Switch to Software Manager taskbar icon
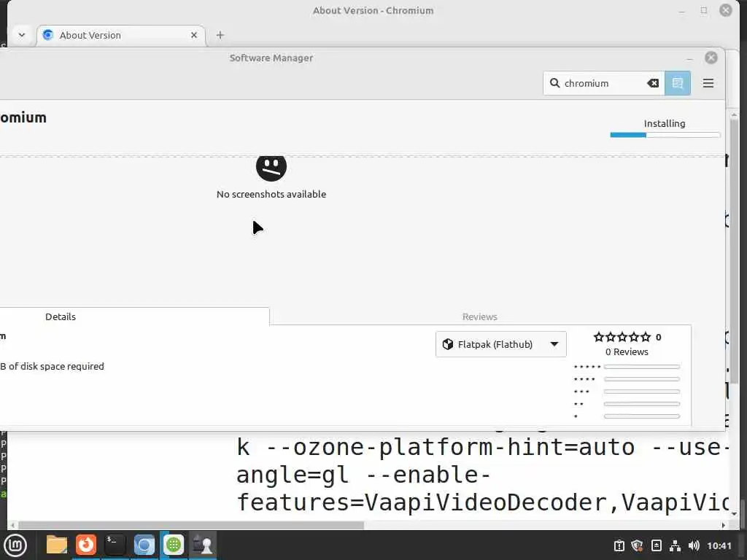Image resolution: width=747 pixels, height=560 pixels. (174, 545)
